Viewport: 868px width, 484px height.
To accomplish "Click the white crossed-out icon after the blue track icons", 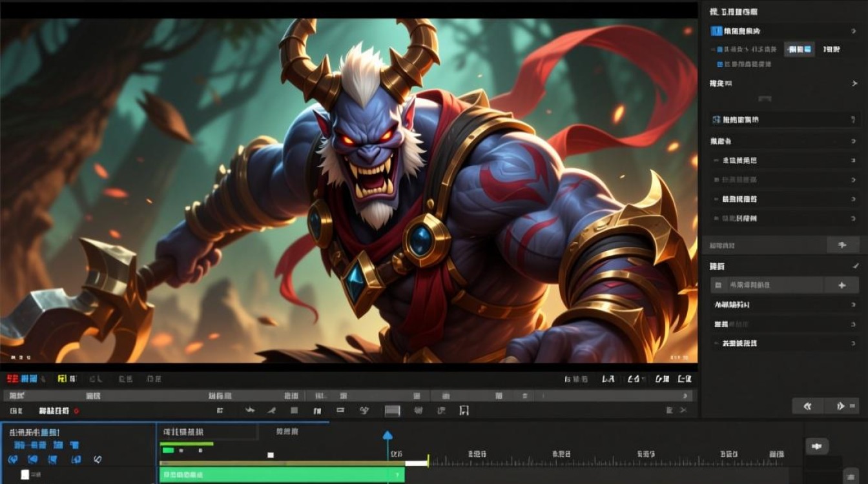I will coord(98,459).
